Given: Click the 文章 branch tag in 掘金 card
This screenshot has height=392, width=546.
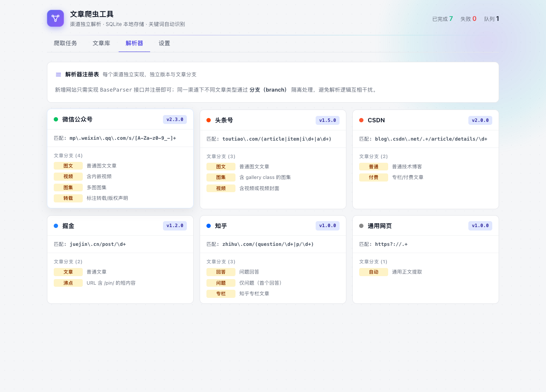Looking at the screenshot, I should [x=68, y=272].
